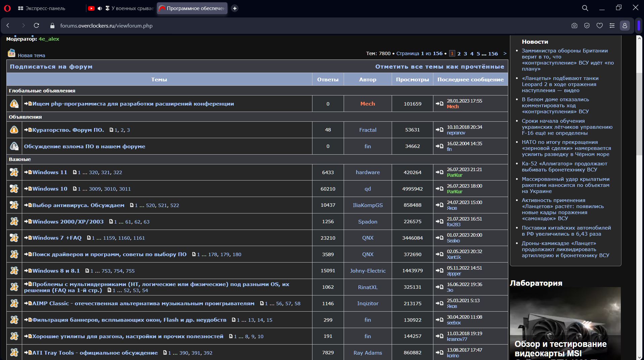Viewport: 644px width, 360px height.
Task: View last post icon in Windows 10 row
Action: click(x=439, y=189)
